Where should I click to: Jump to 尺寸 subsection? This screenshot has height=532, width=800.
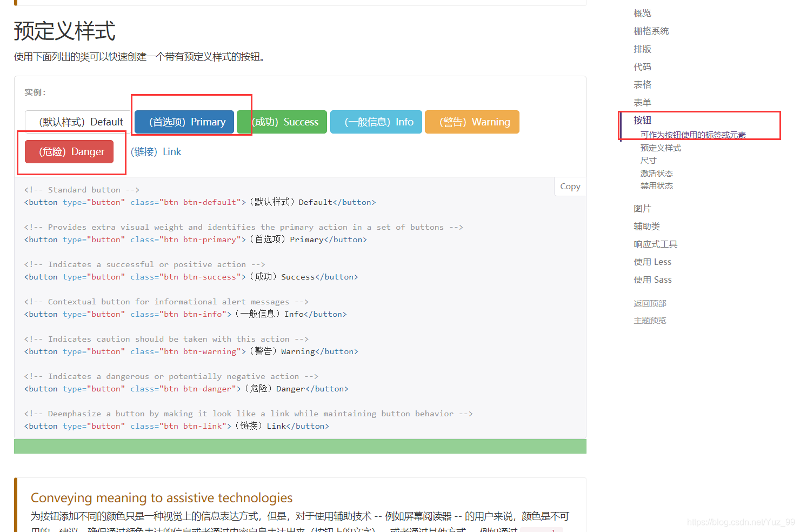tap(648, 160)
